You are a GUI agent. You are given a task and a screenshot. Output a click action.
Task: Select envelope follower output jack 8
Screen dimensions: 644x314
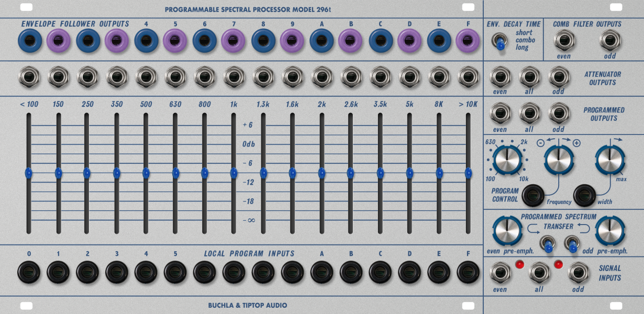(x=263, y=41)
